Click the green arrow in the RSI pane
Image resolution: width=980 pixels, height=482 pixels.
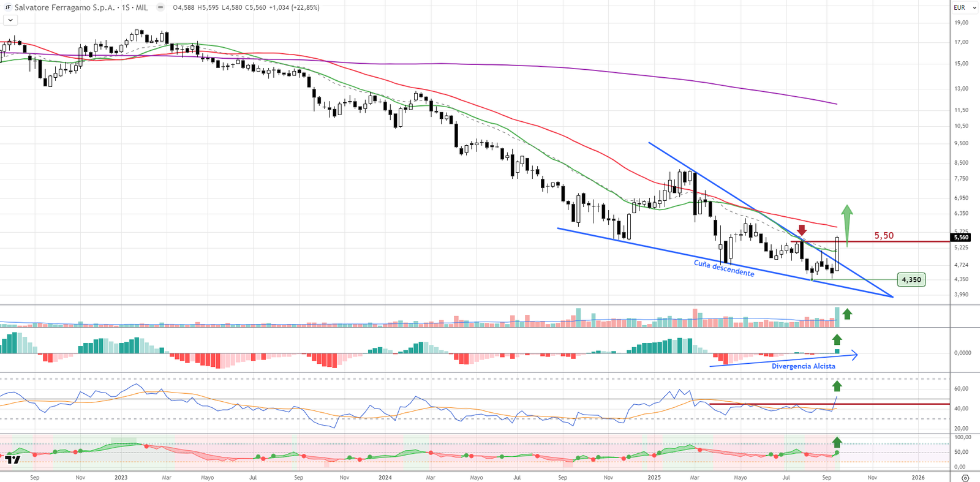[837, 386]
